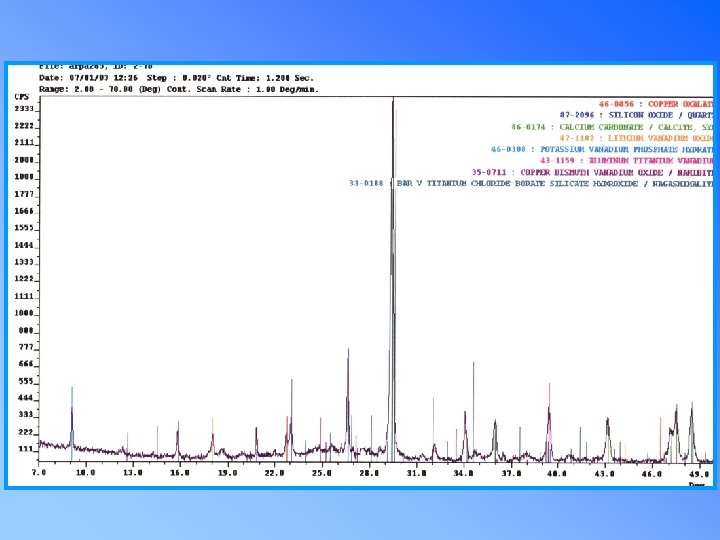
Task: Click the x-axis label 22.0
Action: [x=274, y=472]
